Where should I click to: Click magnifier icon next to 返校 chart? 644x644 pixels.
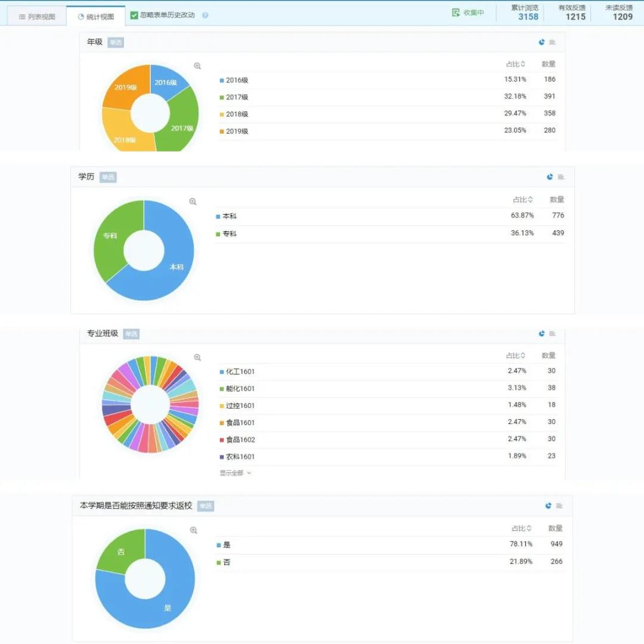pos(193,530)
